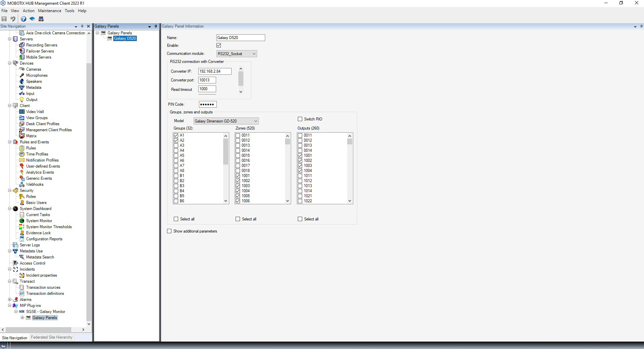
Task: Click the Mobile Servers icon
Action: (22, 57)
